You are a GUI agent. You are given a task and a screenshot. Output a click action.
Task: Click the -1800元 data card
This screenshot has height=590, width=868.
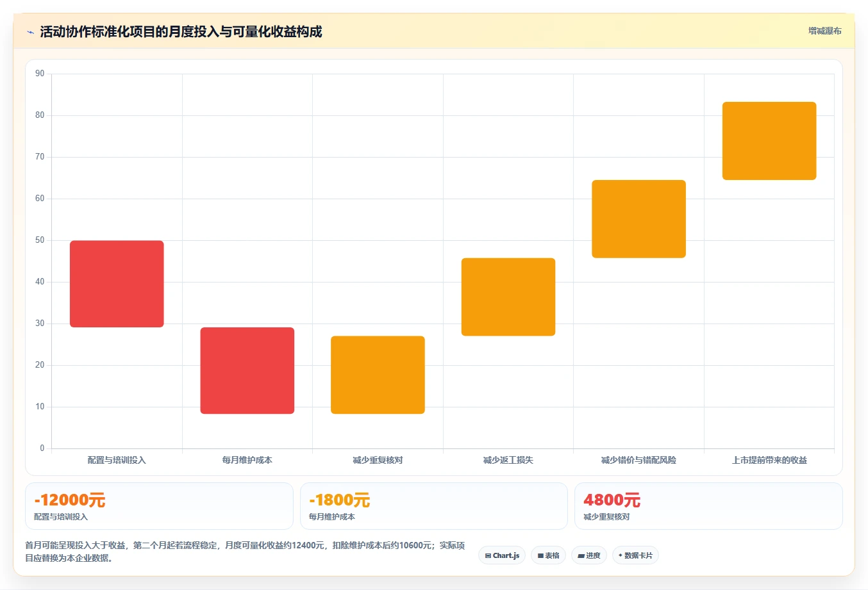coord(434,506)
